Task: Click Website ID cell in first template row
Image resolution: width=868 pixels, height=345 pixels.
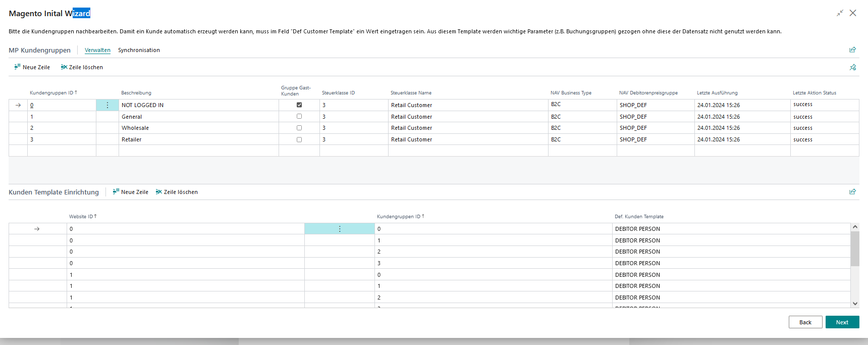Action: pos(186,229)
